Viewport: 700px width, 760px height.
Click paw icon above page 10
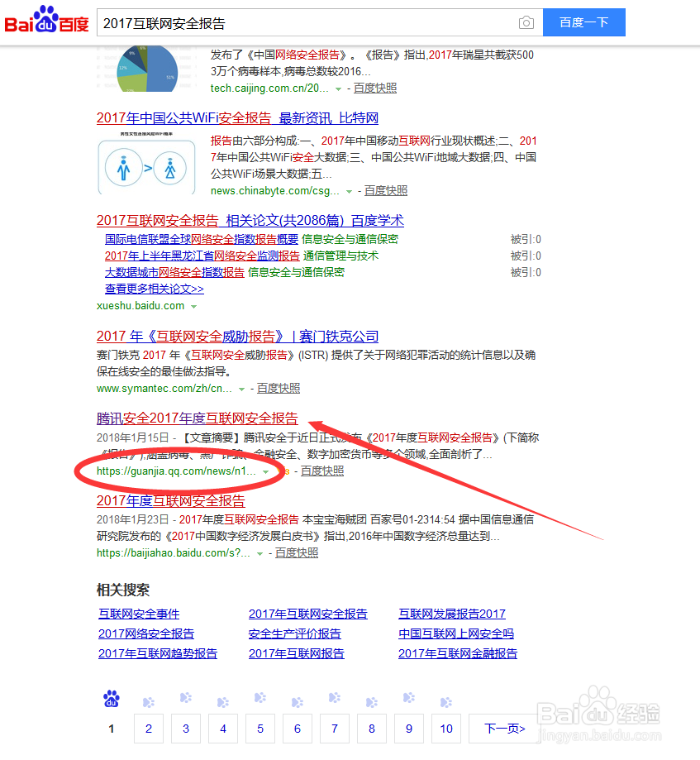[x=446, y=702]
